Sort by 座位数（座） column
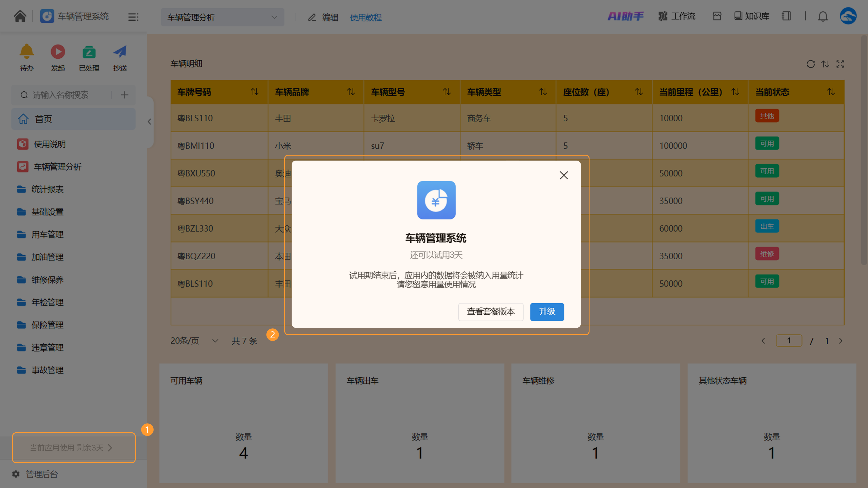The image size is (868, 488). (x=639, y=92)
